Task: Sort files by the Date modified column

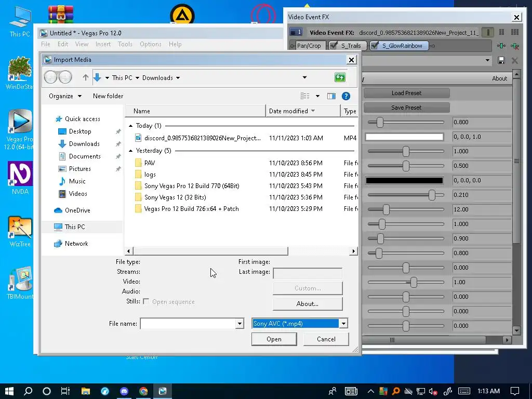Action: (x=302, y=111)
